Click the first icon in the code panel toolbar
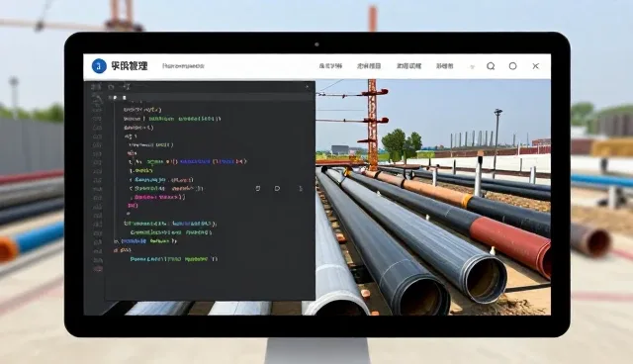The width and height of the screenshot is (633, 364). pos(96,87)
